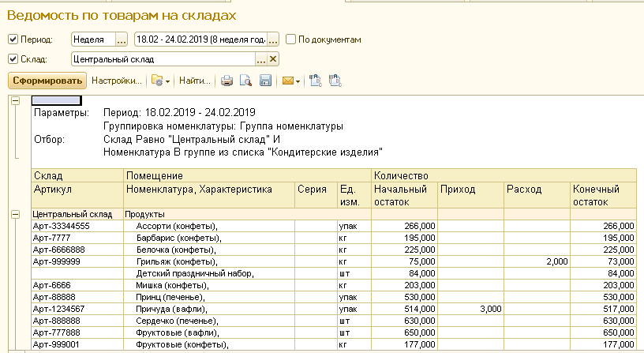Select the Помещение column header
The height and width of the screenshot is (353, 644).
click(247, 175)
